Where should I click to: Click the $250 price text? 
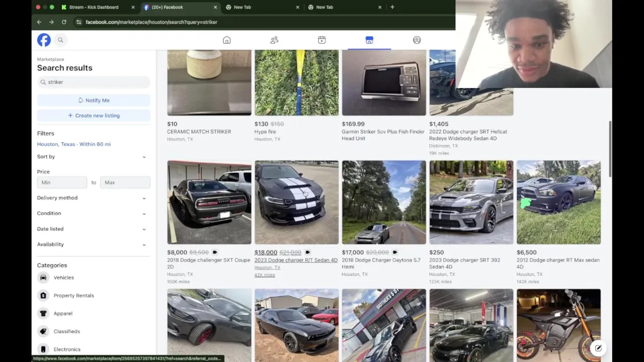(437, 252)
